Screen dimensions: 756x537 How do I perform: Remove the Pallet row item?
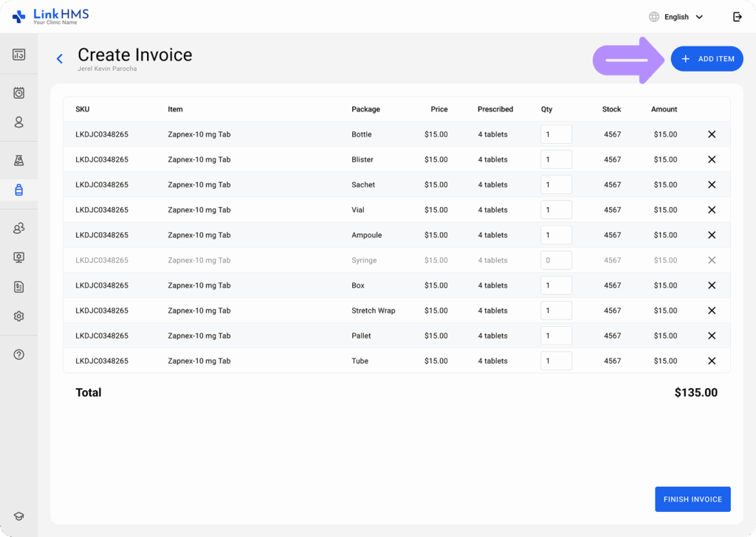712,336
